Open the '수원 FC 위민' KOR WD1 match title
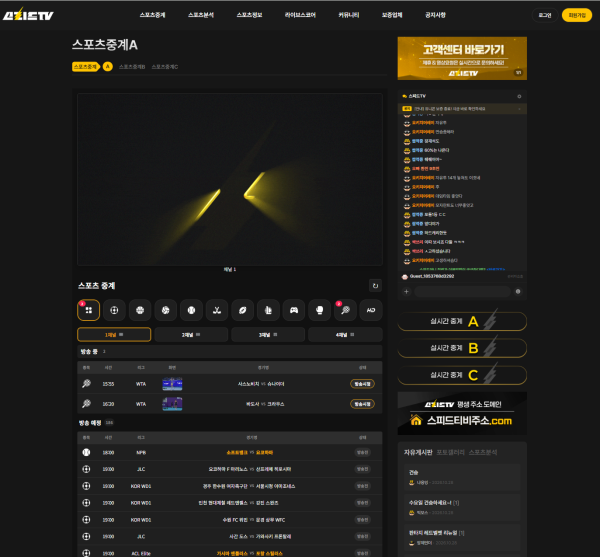 pos(254,520)
